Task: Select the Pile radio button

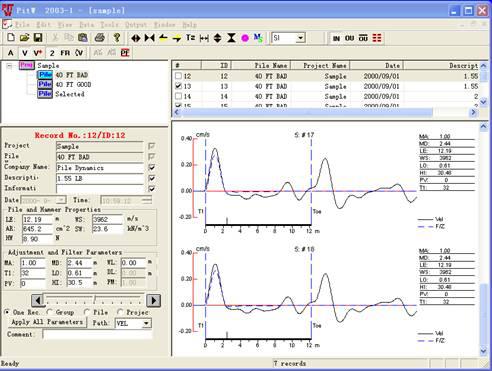Action: tap(87, 312)
